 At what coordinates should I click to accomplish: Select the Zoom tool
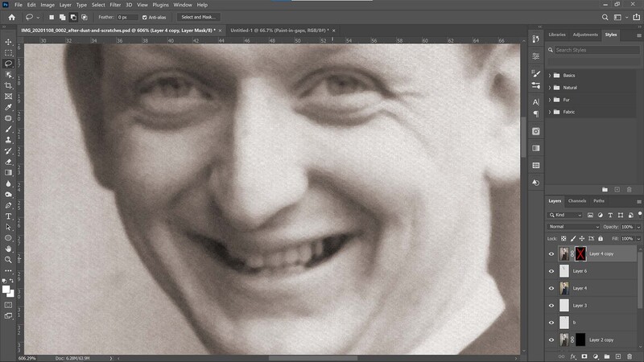pyautogui.click(x=8, y=259)
